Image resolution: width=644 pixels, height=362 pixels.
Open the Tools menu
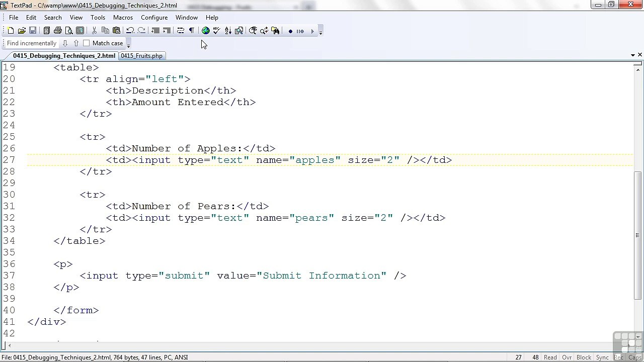pos(98,17)
